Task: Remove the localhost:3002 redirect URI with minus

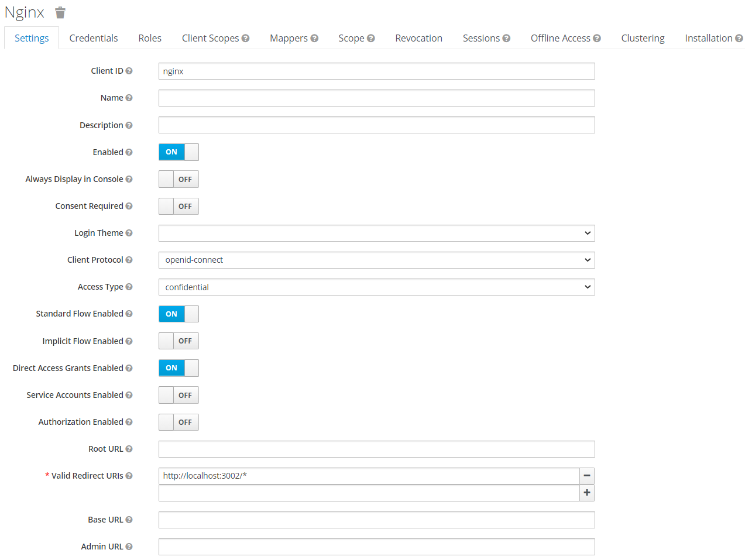Action: tap(587, 476)
